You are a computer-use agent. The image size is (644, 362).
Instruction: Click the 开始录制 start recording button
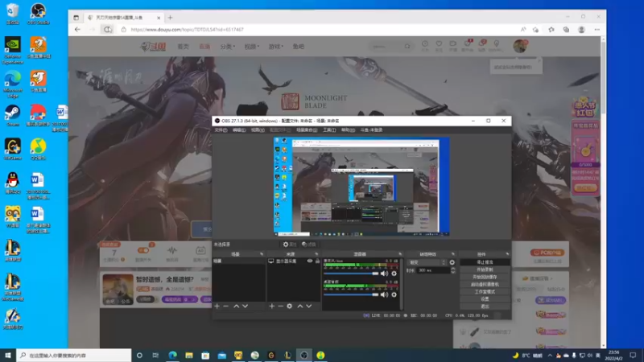[x=485, y=269]
